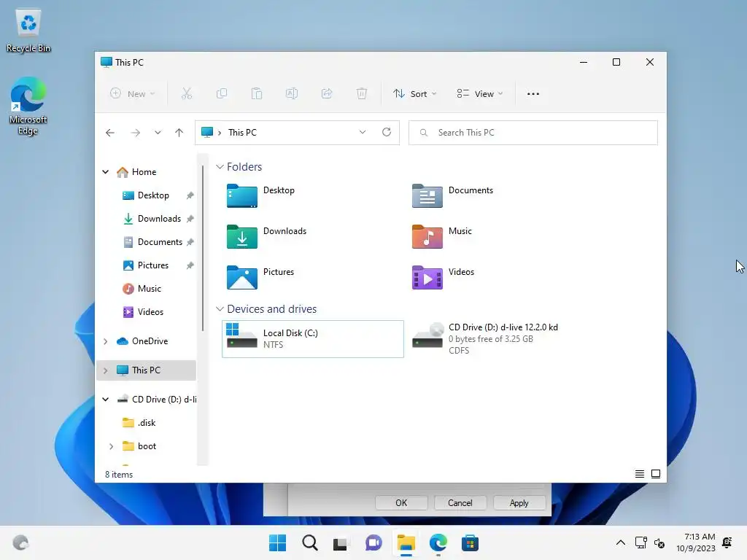Image resolution: width=747 pixels, height=560 pixels.
Task: Open the Windows Start menu
Action: [277, 542]
